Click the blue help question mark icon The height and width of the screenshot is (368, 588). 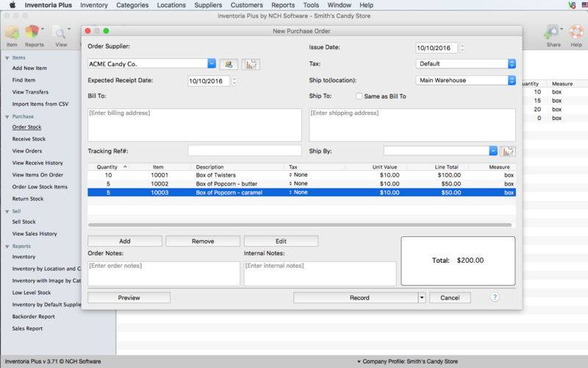coord(495,297)
